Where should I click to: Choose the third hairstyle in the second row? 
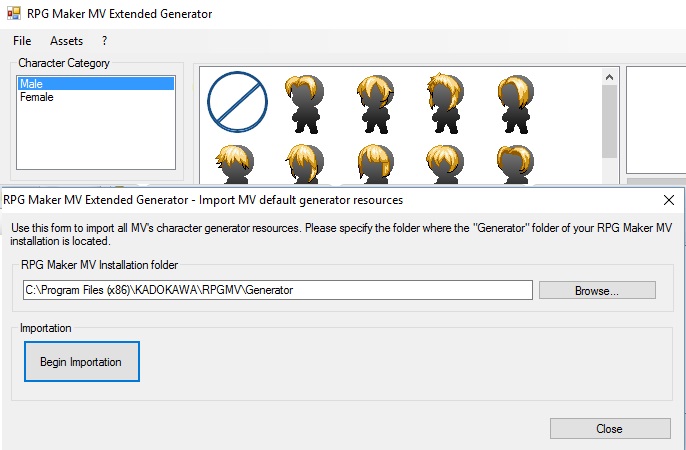375,164
